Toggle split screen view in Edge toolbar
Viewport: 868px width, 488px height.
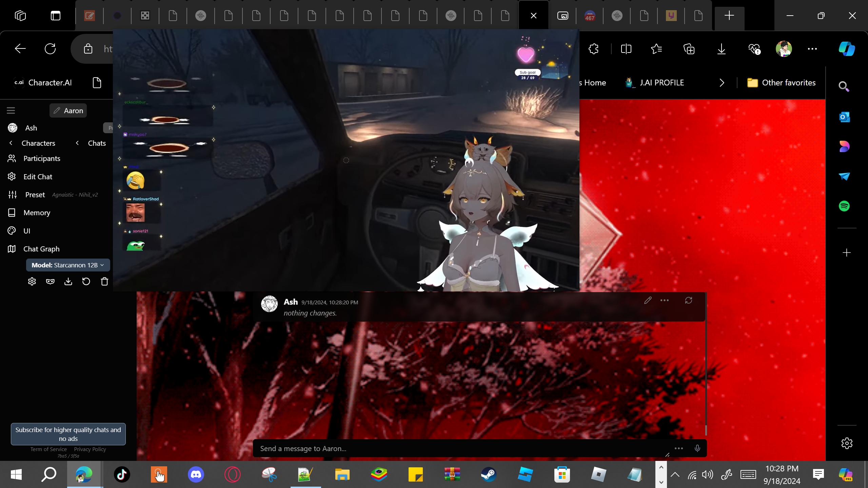[x=626, y=49]
